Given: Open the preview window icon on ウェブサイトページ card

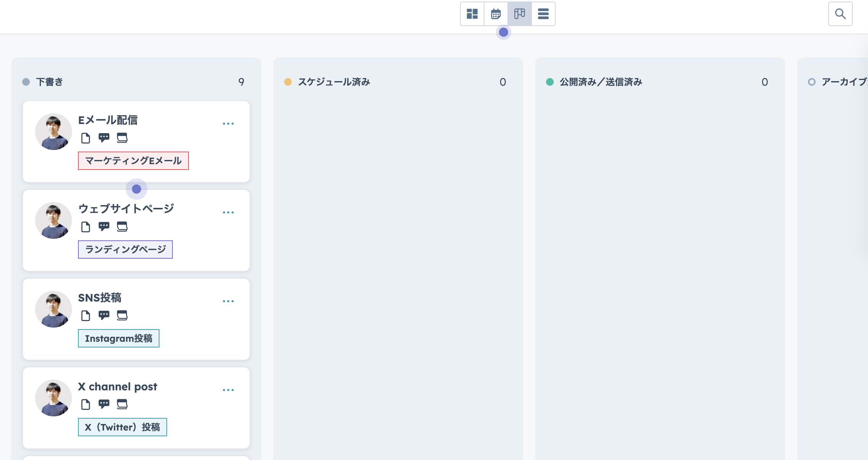Looking at the screenshot, I should point(122,227).
